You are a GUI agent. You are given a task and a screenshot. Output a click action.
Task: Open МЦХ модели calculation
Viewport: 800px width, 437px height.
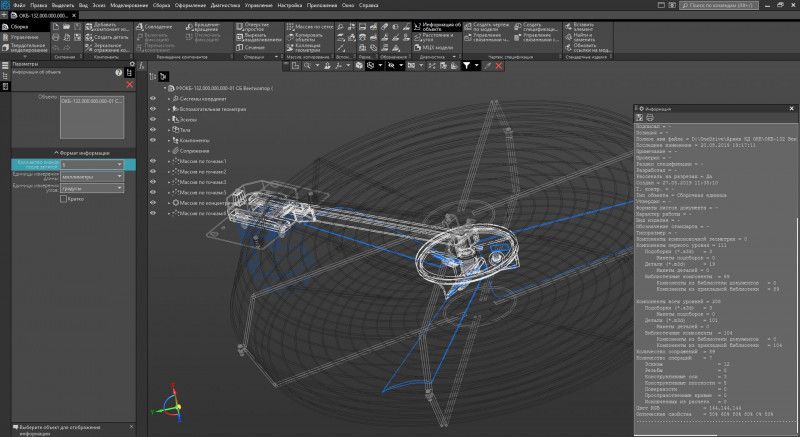434,47
